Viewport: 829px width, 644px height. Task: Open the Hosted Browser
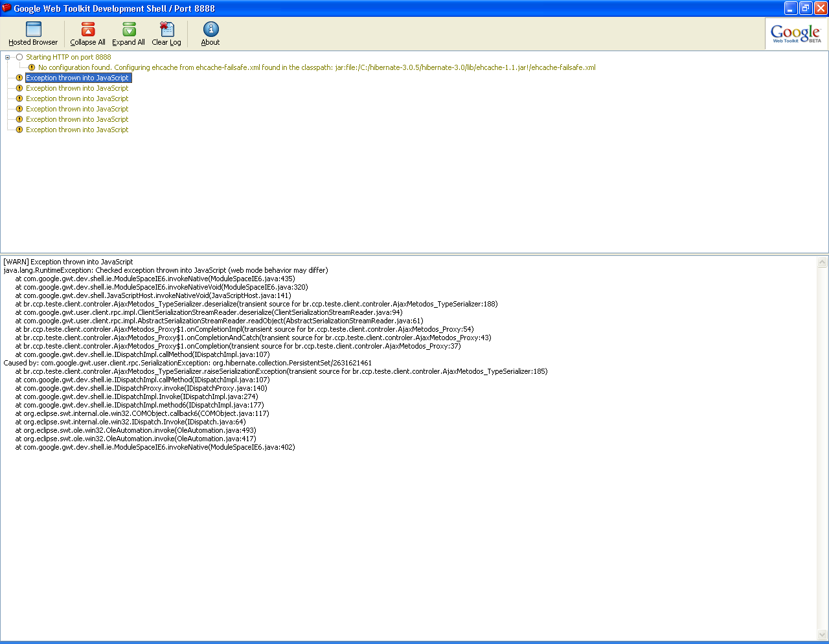[33, 34]
